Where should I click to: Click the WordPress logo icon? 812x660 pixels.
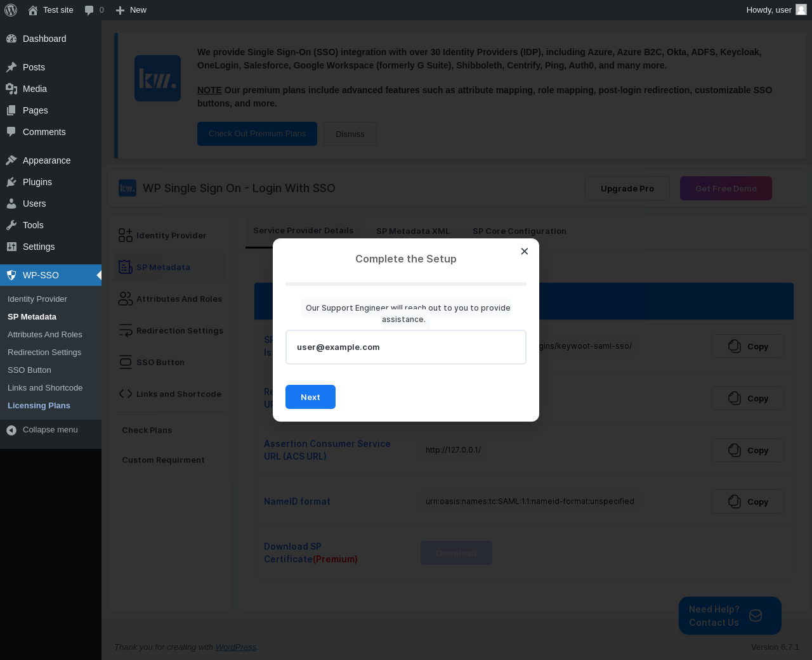coord(11,10)
